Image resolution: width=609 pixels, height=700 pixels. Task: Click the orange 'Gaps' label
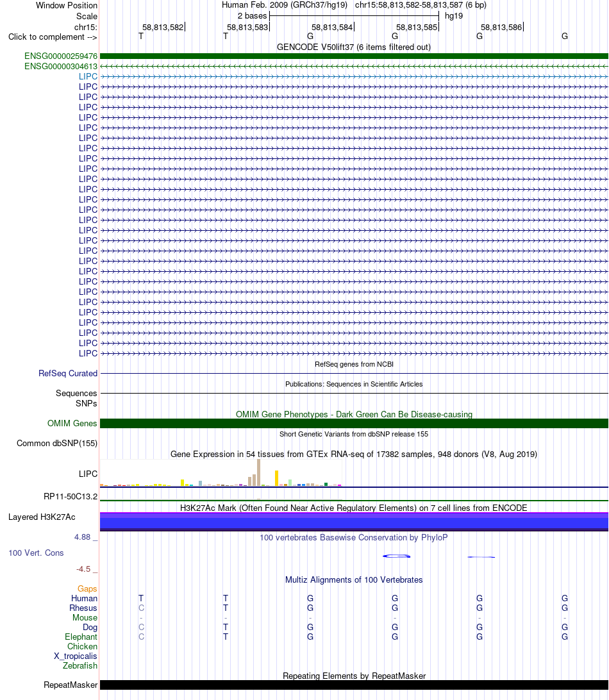pyautogui.click(x=88, y=589)
